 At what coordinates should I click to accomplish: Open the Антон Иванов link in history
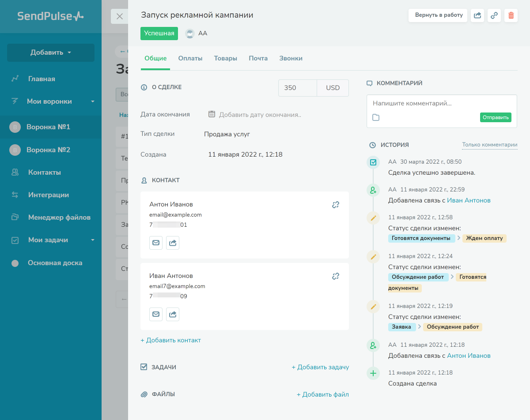point(469,356)
